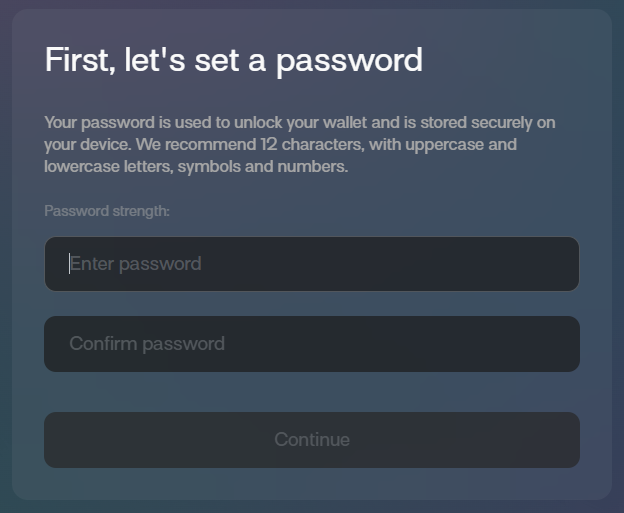Click the word "password" in the heading
Screen dimensions: 624x513
(349, 61)
